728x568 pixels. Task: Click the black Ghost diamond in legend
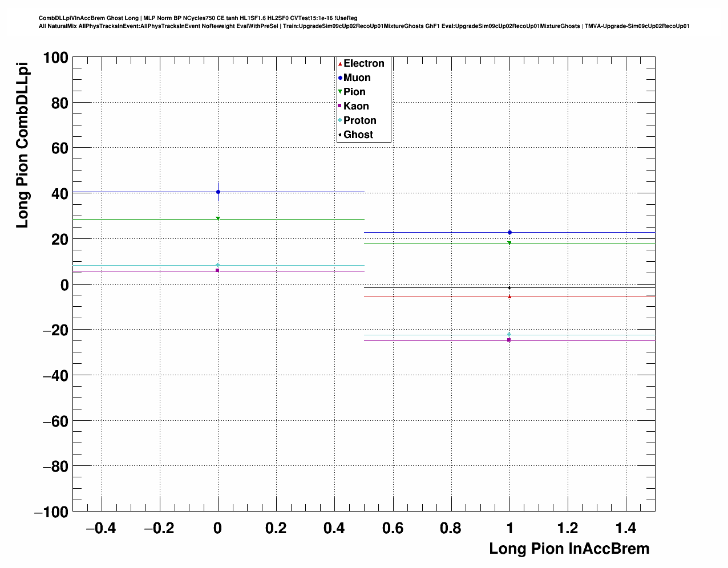[x=340, y=135]
